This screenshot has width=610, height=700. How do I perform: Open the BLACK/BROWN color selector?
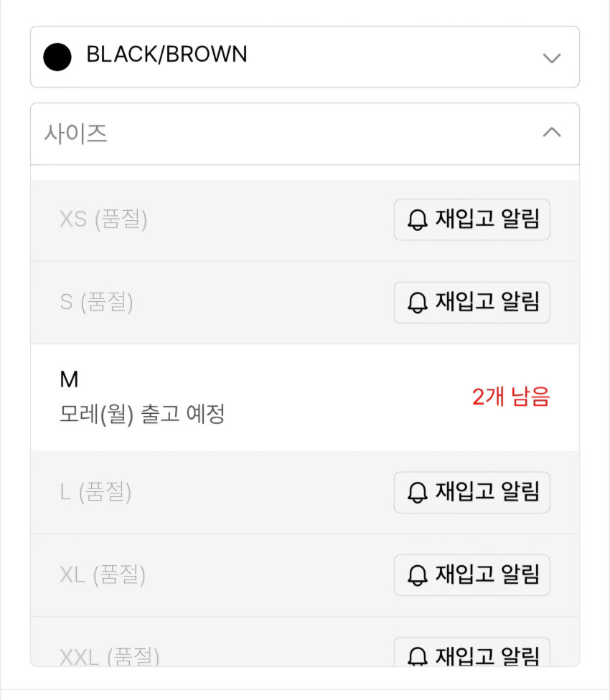[304, 57]
